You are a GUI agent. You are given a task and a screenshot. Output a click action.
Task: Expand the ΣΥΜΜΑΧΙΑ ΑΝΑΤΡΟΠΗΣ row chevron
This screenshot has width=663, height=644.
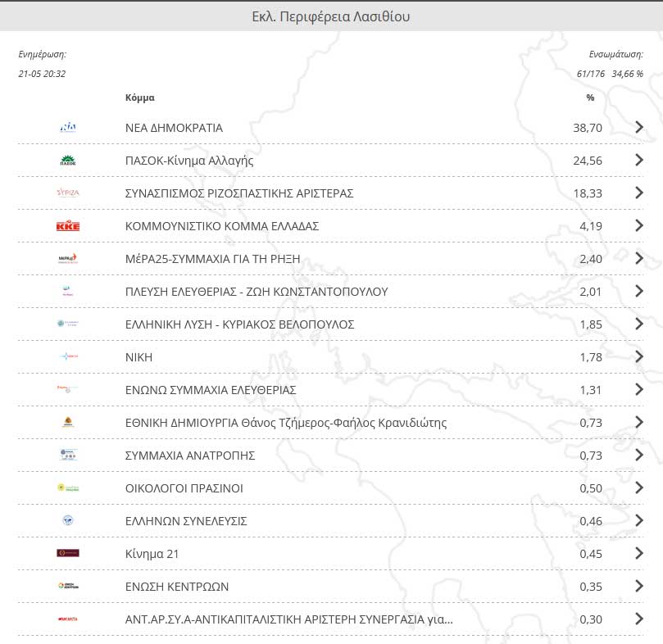coord(639,455)
